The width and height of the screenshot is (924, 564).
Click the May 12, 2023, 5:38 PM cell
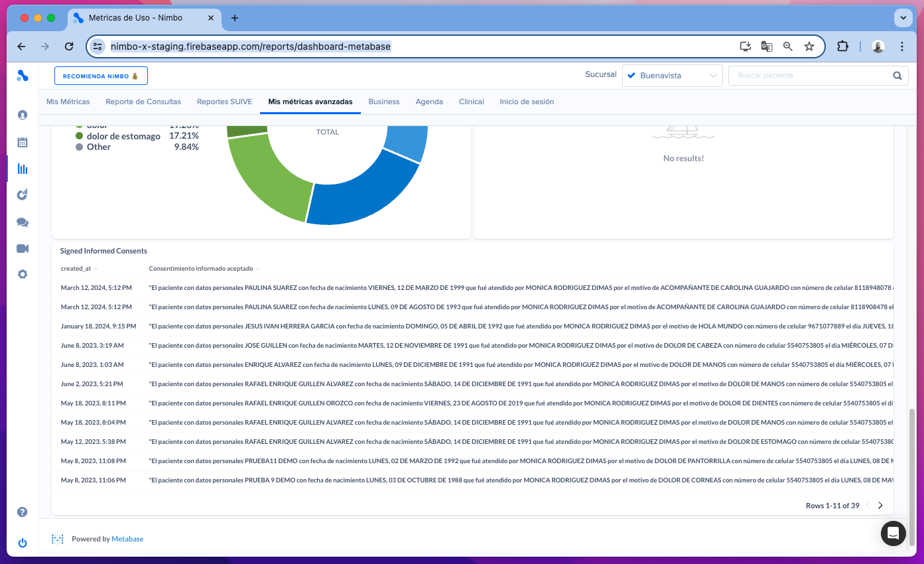93,441
